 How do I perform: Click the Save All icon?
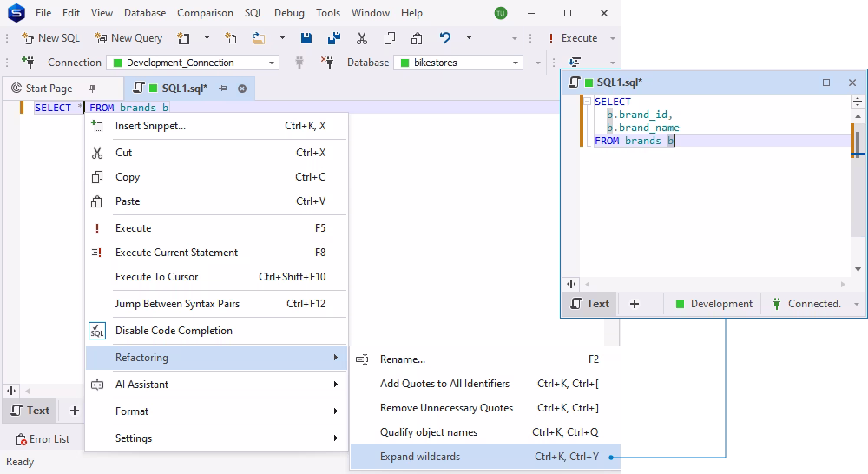coord(334,38)
